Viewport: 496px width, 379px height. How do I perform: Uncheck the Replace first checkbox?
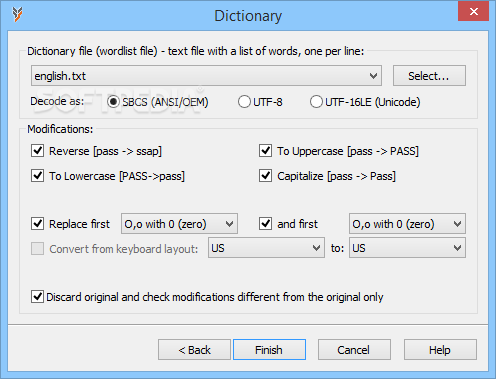tap(37, 224)
